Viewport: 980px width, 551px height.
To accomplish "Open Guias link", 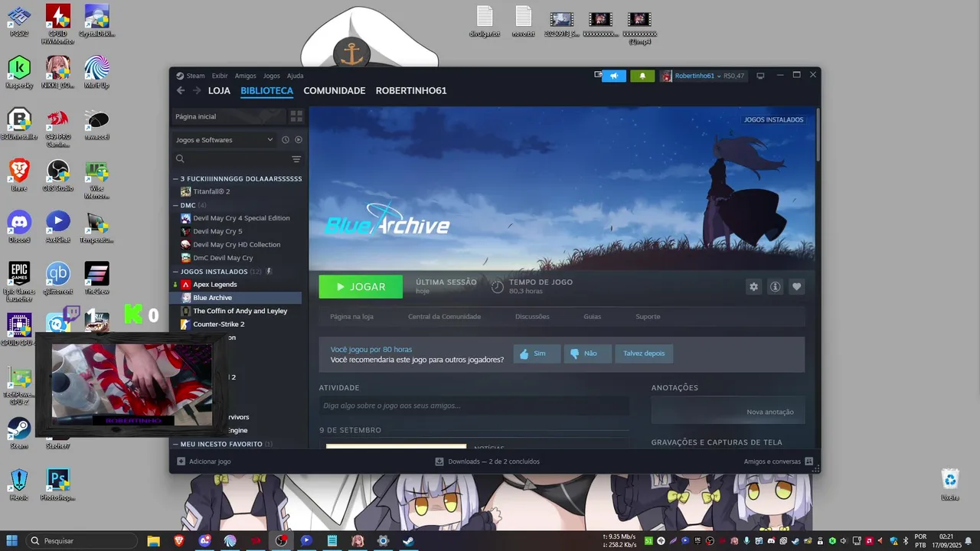I will pyautogui.click(x=592, y=317).
